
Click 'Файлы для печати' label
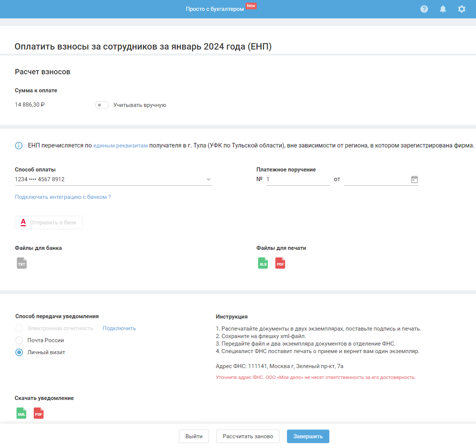point(281,248)
